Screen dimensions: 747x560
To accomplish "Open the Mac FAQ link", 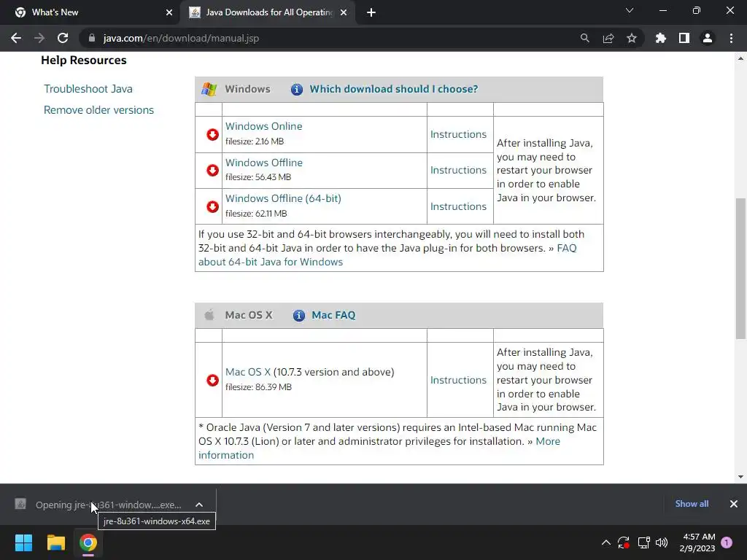I will click(x=333, y=315).
